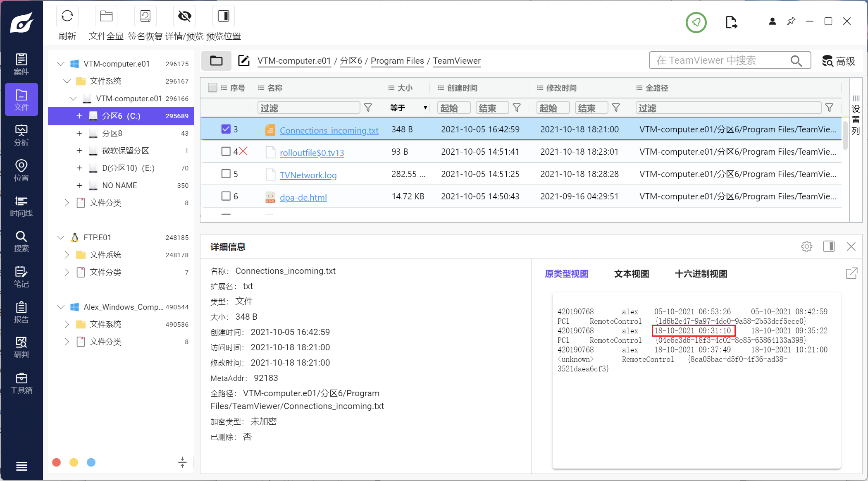Open the dpa-de.html file link
The height and width of the screenshot is (481, 868).
303,197
